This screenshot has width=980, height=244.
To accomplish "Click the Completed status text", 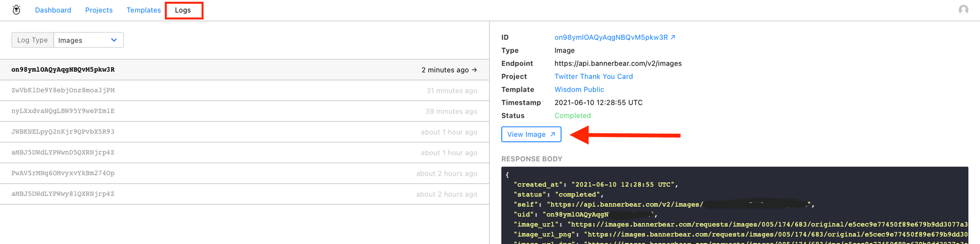I will point(573,115).
